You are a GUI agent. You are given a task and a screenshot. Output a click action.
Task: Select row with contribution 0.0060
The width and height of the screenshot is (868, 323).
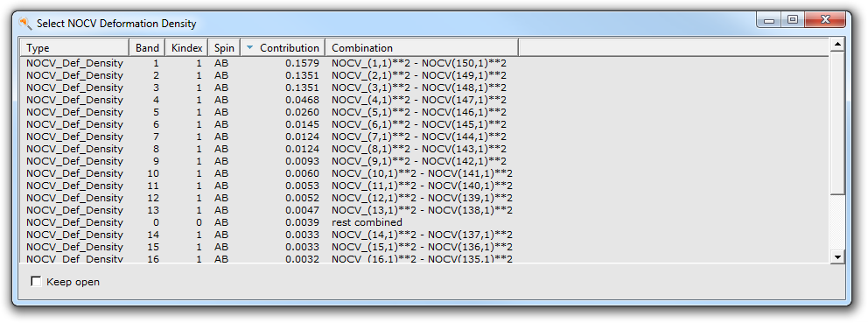point(424,173)
